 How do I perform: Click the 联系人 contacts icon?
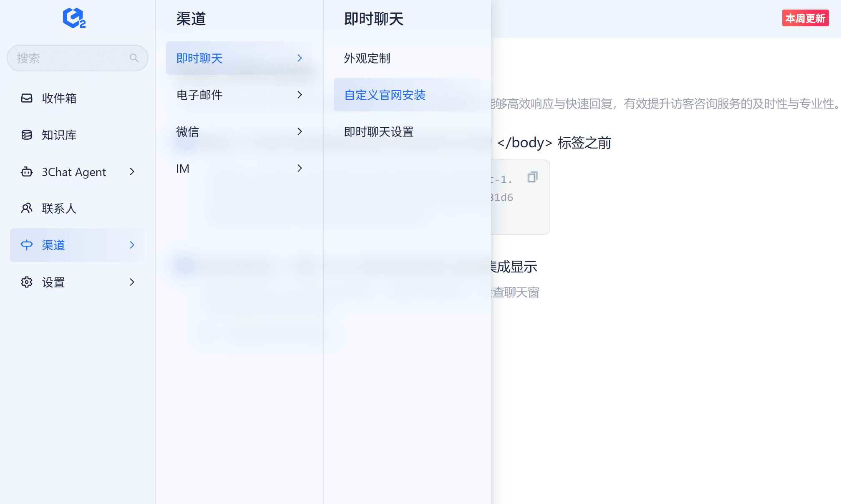[27, 208]
